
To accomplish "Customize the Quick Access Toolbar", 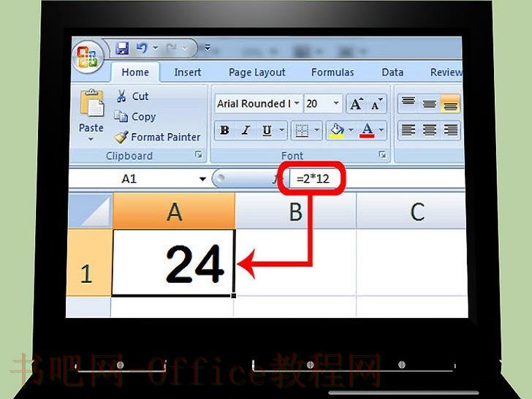I will (x=208, y=47).
